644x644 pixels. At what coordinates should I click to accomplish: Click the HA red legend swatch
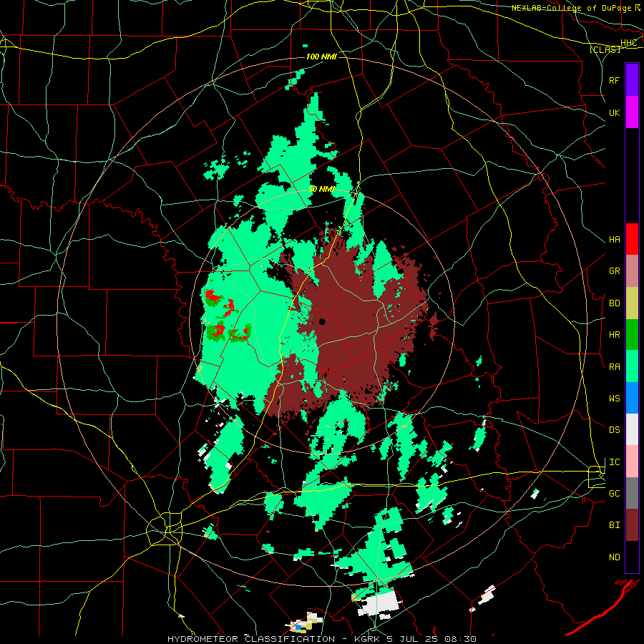coord(632,239)
